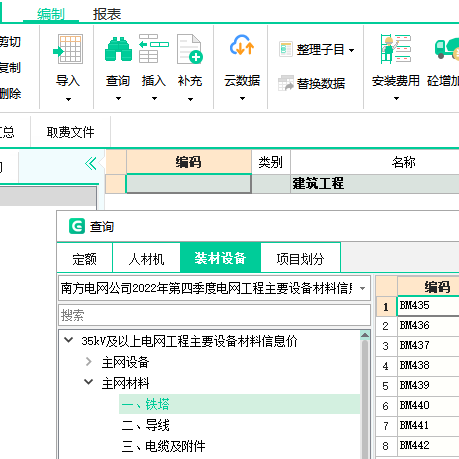Click the green G logo in 查询 dialog
Viewport: 459px width, 459px height.
tap(77, 226)
